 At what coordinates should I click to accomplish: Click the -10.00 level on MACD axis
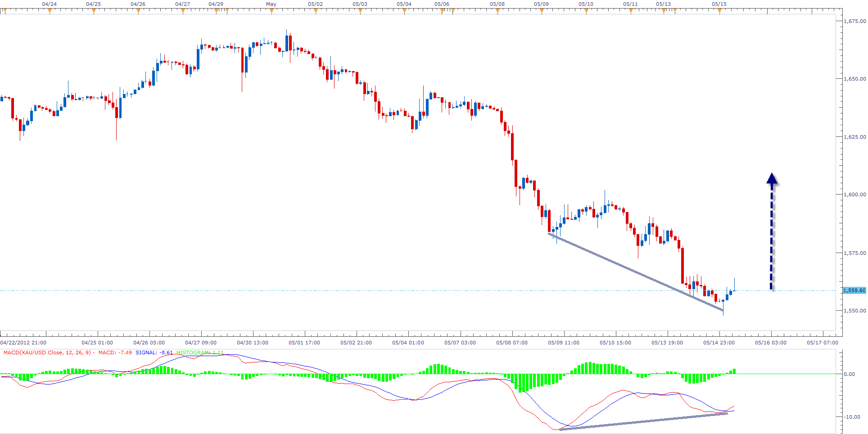click(852, 417)
